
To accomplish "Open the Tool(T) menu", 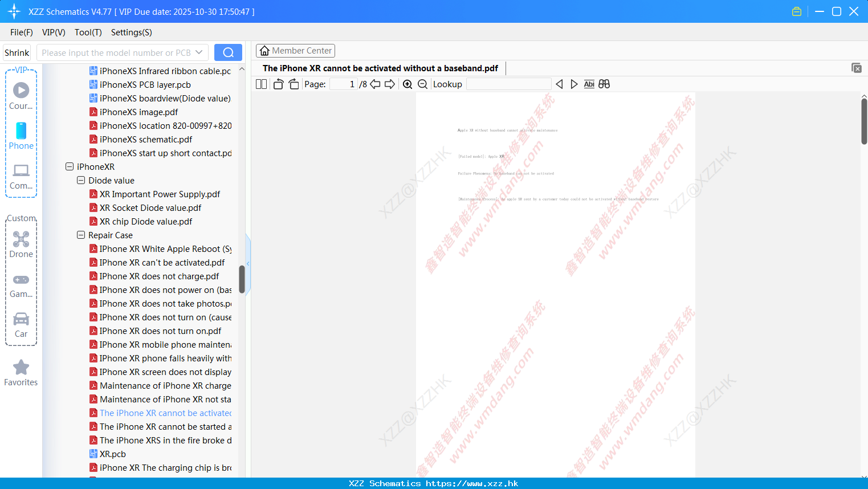I will [88, 32].
